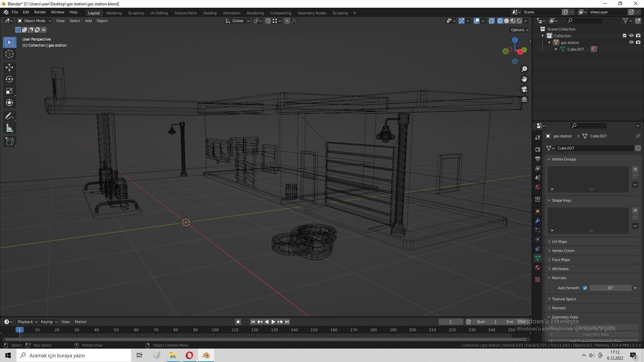Image resolution: width=644 pixels, height=362 pixels.
Task: Switch to the Shading workspace tab
Action: point(210,13)
